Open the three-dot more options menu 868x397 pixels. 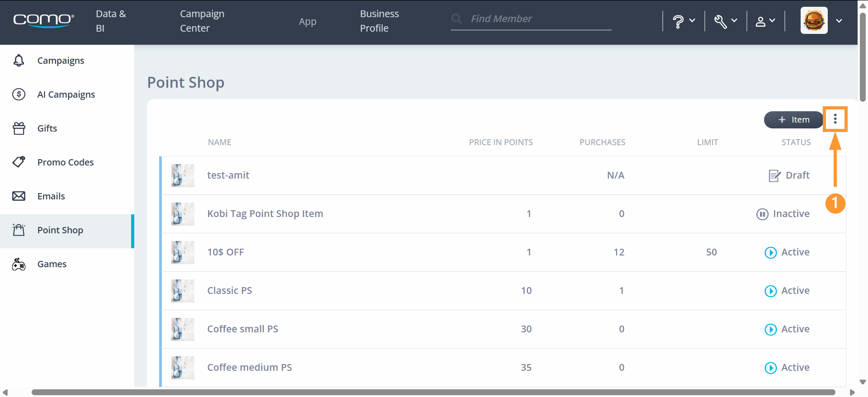tap(835, 119)
